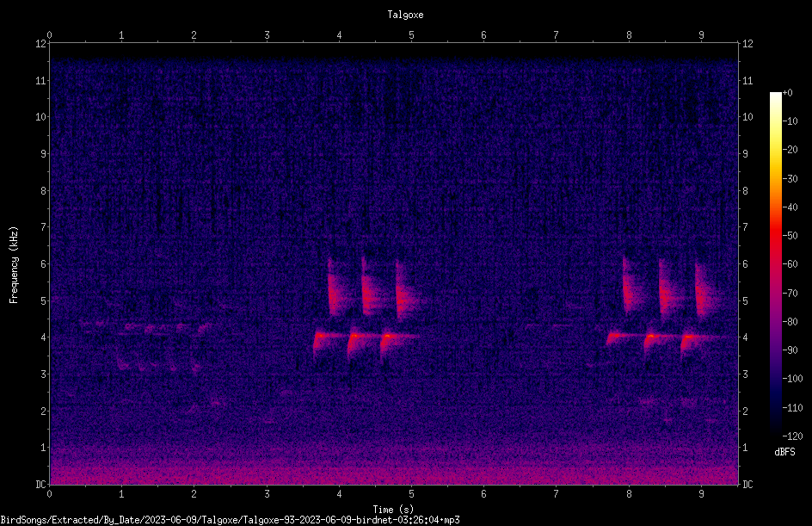Click the 7 label on the top time axis
The image size is (812, 526).
click(557, 34)
